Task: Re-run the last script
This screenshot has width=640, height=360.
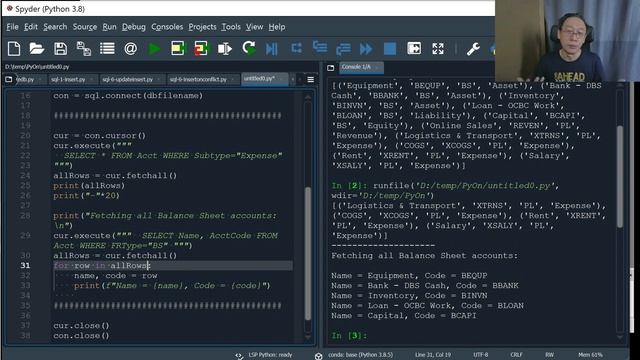Action: tap(249, 49)
